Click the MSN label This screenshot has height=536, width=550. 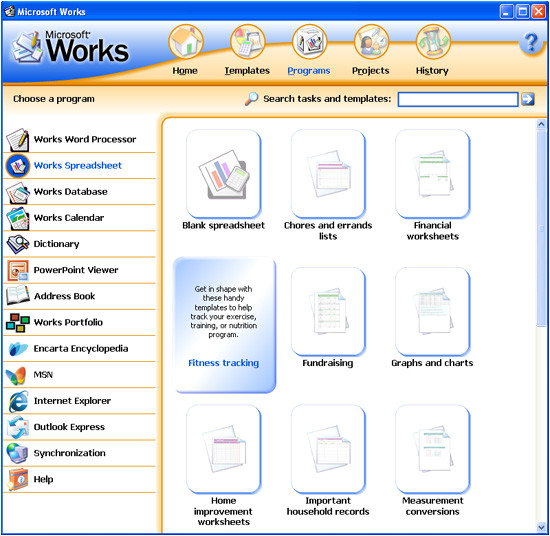[x=43, y=375]
